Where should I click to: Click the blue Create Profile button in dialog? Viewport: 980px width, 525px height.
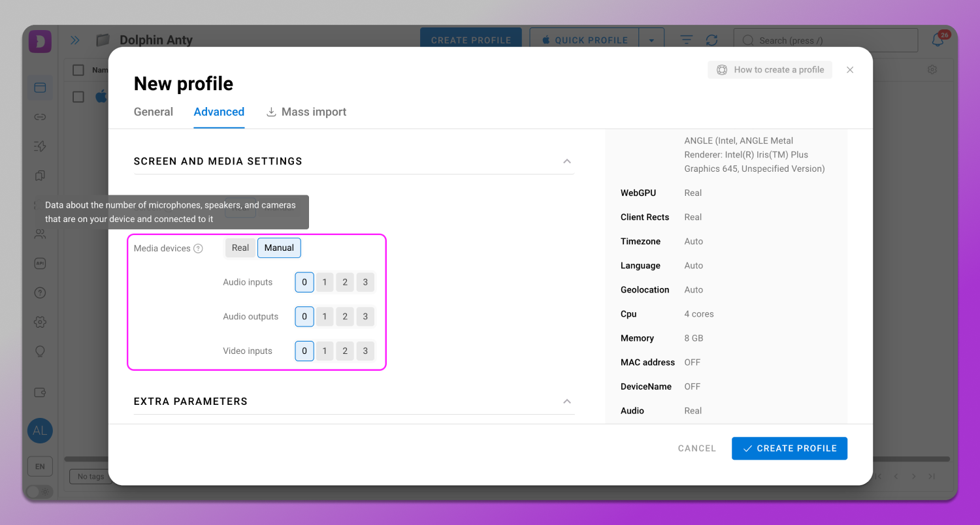[x=789, y=449]
